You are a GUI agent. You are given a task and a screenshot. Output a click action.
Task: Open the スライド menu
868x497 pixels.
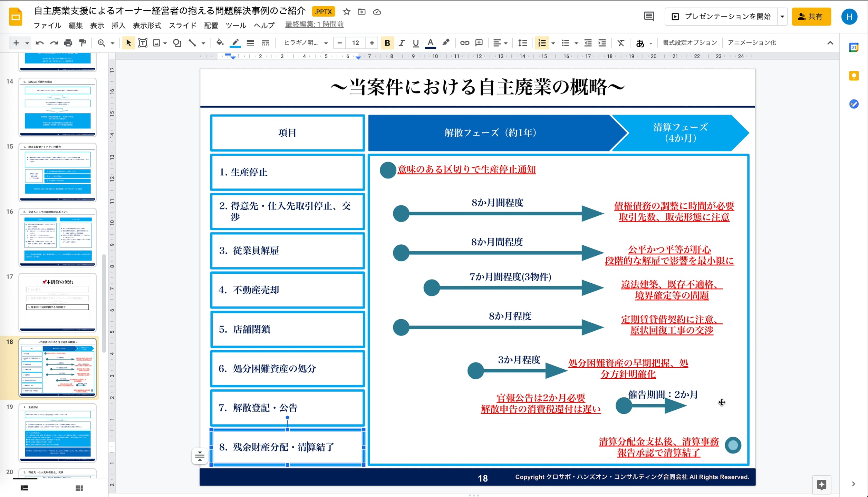pyautogui.click(x=182, y=26)
